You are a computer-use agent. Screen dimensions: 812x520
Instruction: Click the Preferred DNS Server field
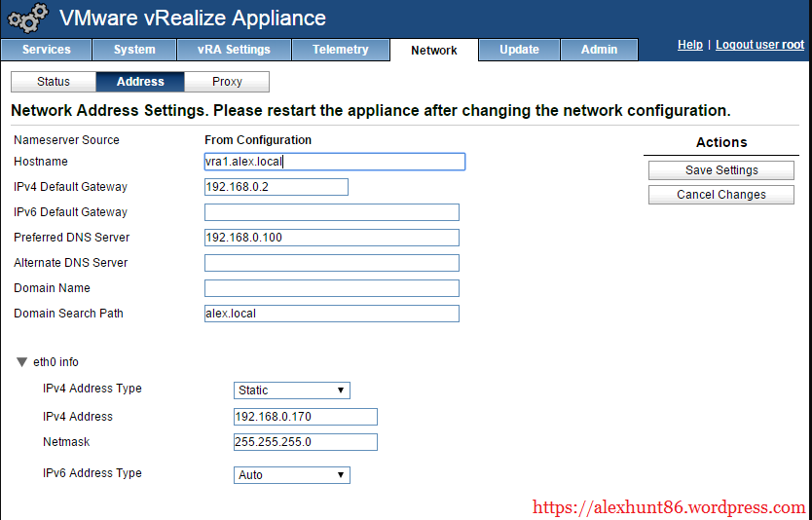pyautogui.click(x=331, y=238)
